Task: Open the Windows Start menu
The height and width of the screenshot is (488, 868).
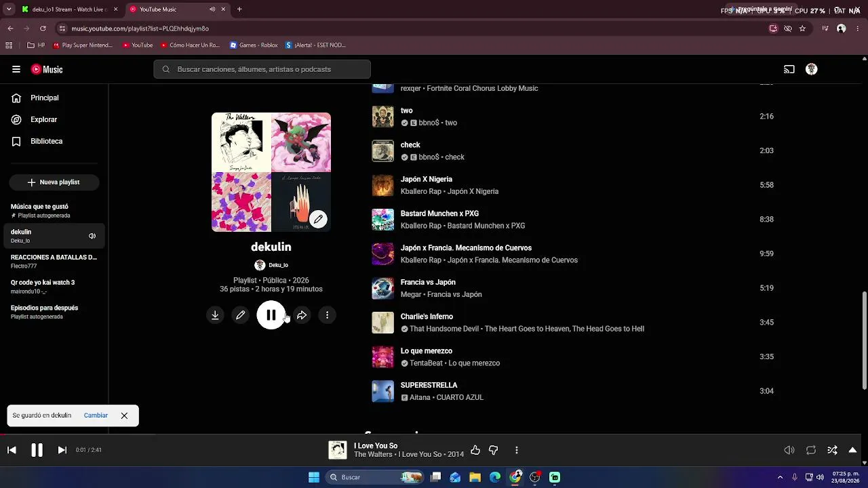Action: [314, 477]
